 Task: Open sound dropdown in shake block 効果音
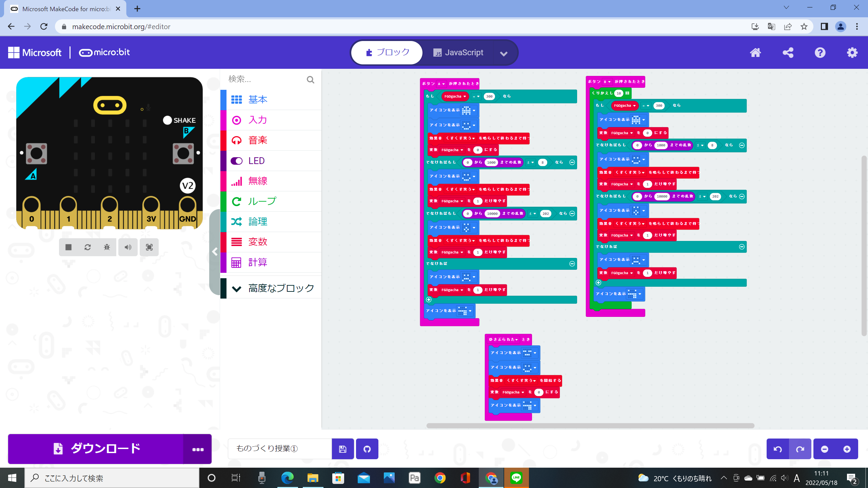pos(521,381)
